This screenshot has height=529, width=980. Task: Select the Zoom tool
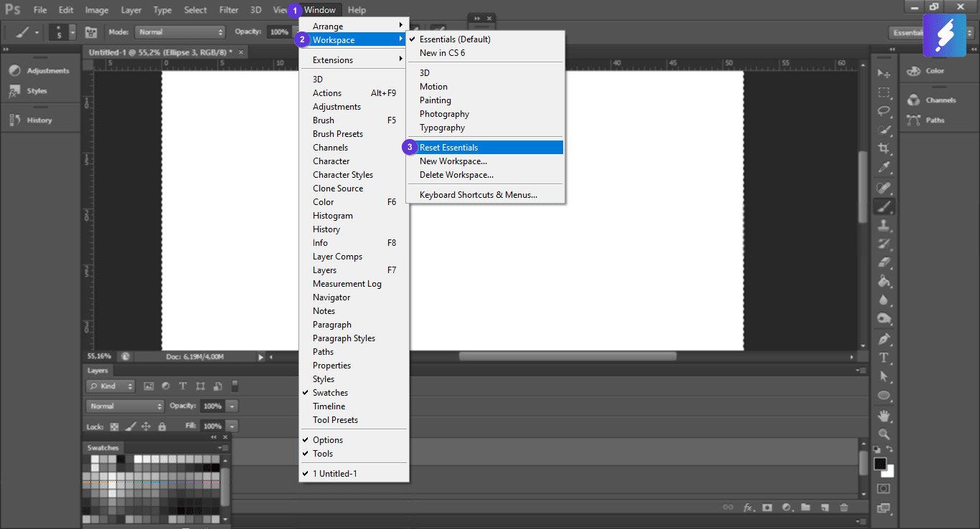coord(884,434)
